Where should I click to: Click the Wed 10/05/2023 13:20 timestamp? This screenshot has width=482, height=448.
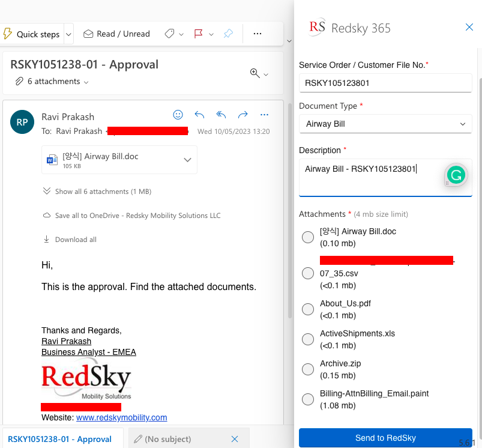coord(233,132)
